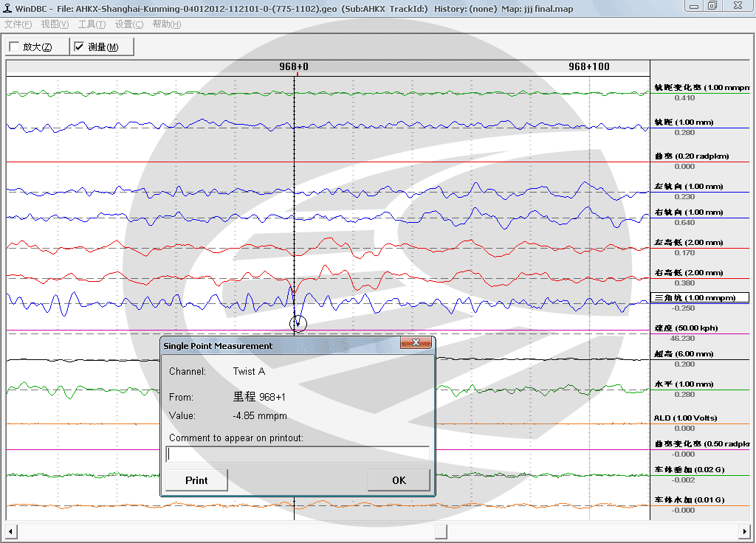
Task: Open the 设置(C) menu
Action: [x=128, y=24]
